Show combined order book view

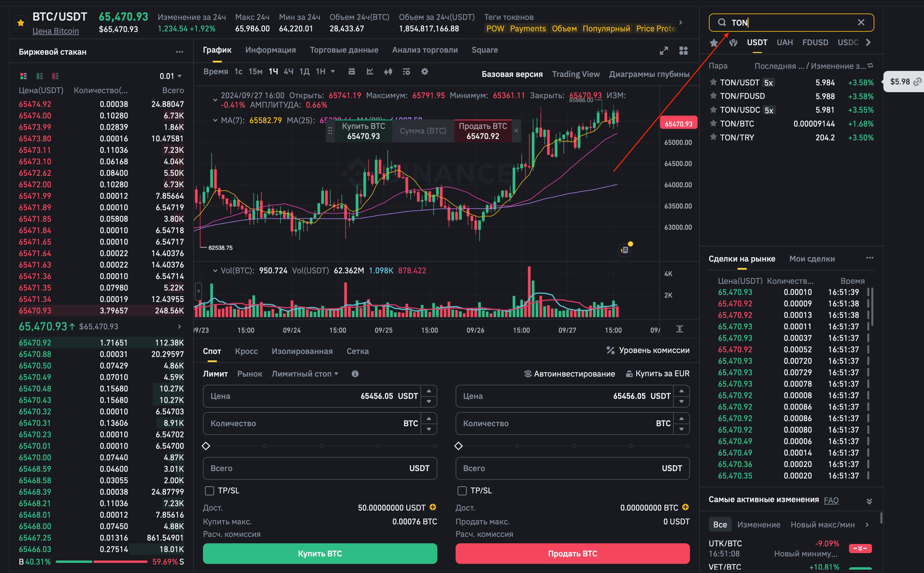24,76
